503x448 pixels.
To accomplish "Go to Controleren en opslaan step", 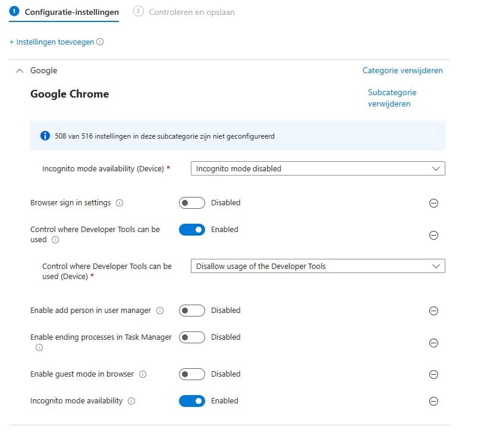I will (x=191, y=12).
